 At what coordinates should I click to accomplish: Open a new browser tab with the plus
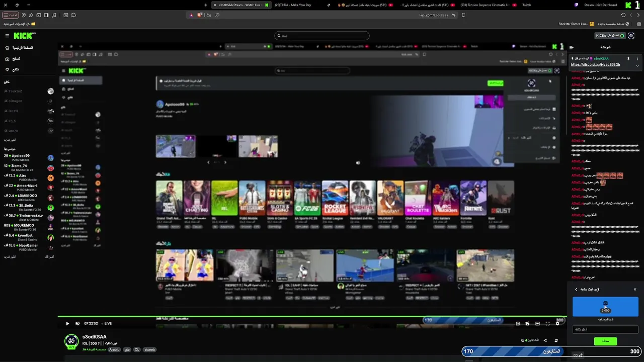tap(206, 5)
